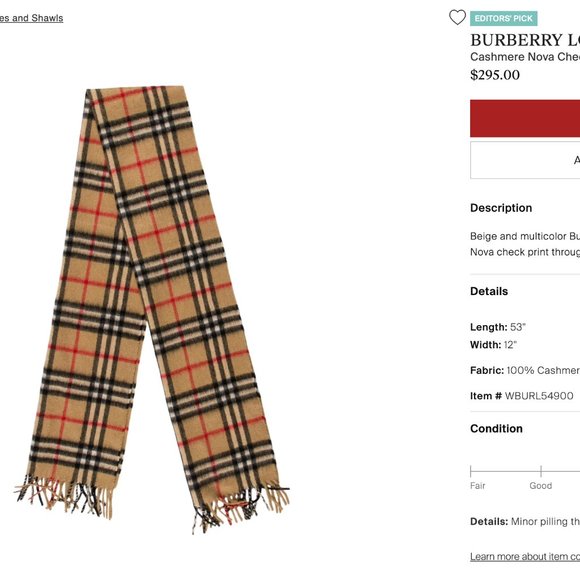Select the Details section heading

(x=489, y=291)
